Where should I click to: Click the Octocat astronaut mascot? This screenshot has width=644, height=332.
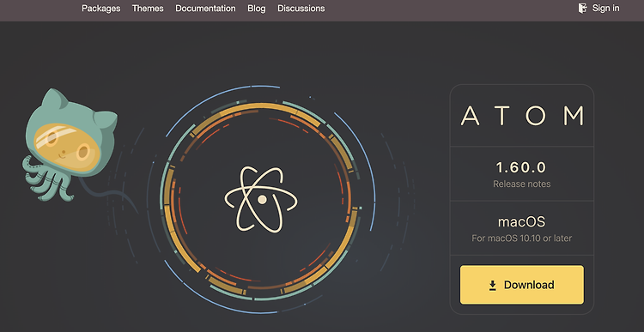pos(69,145)
